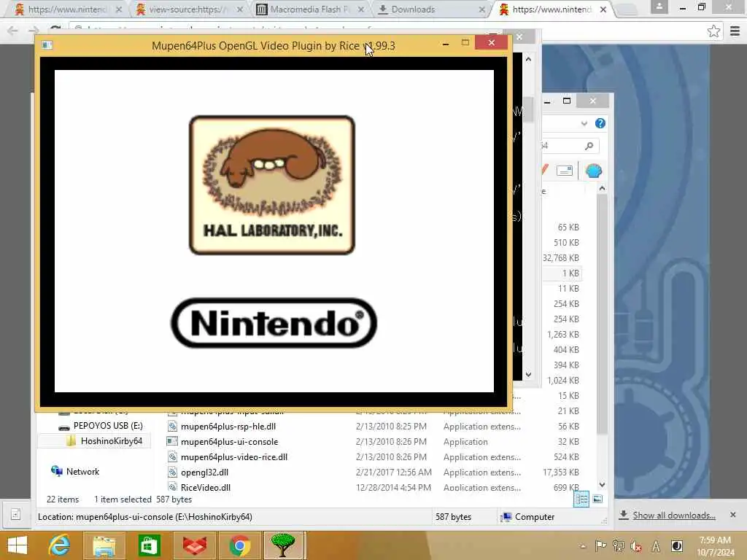This screenshot has height=560, width=747.
Task: Switch to the Macromedia Flash tab
Action: [x=309, y=9]
